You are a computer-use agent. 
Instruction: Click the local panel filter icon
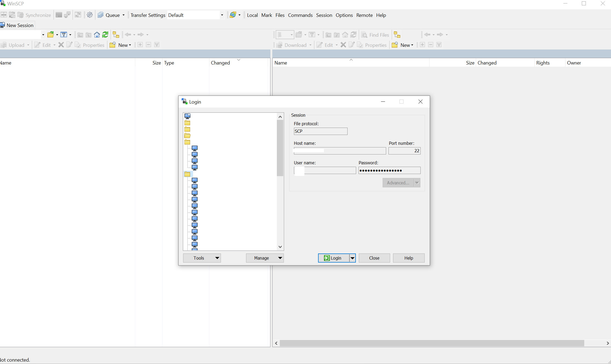[64, 35]
